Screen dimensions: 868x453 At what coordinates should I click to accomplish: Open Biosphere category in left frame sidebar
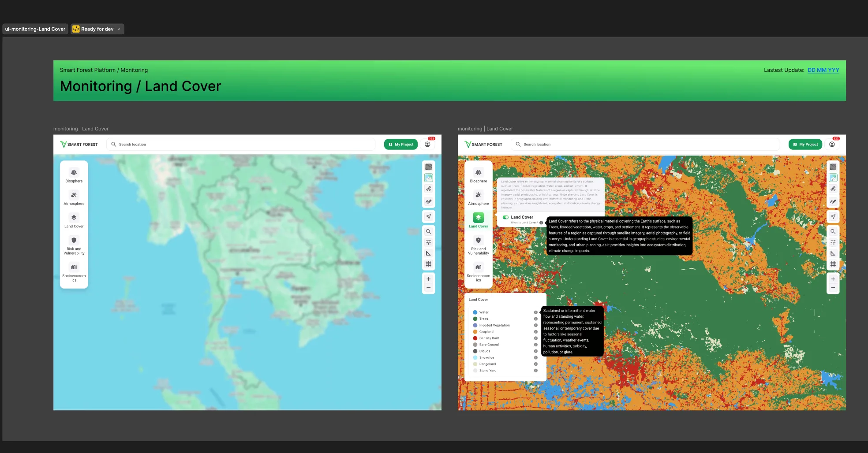click(74, 175)
